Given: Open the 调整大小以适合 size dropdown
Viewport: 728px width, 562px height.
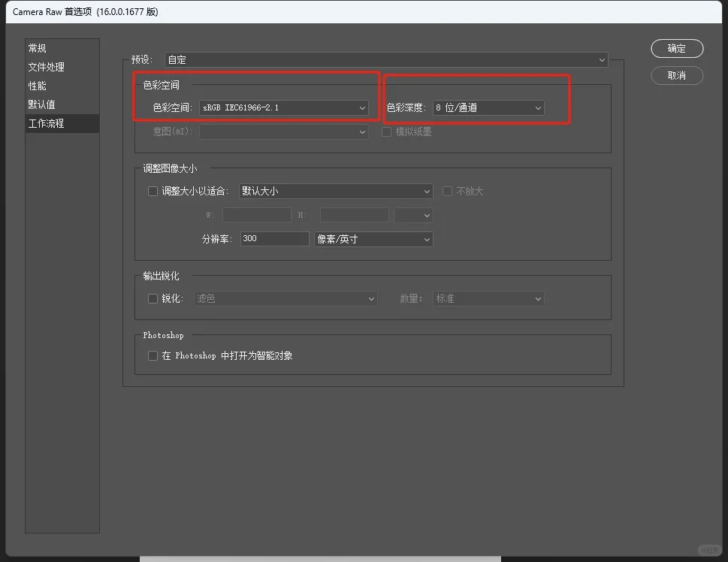Looking at the screenshot, I should (334, 191).
